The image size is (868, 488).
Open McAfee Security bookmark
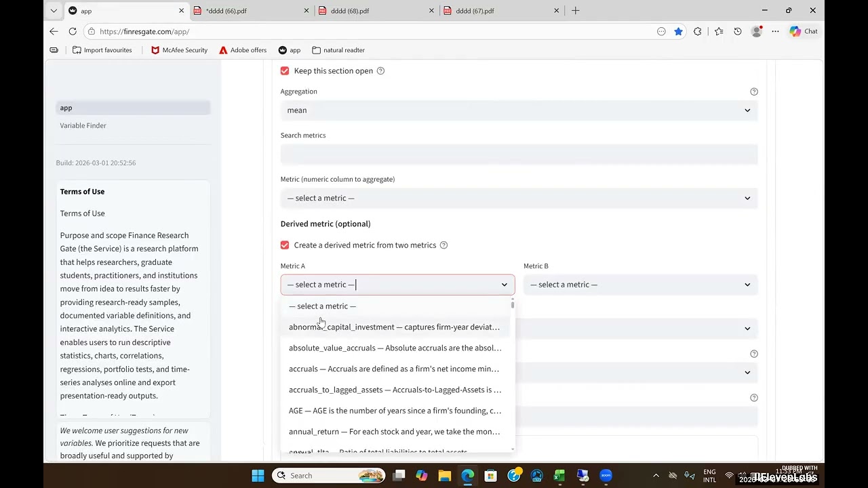pyautogui.click(x=179, y=50)
